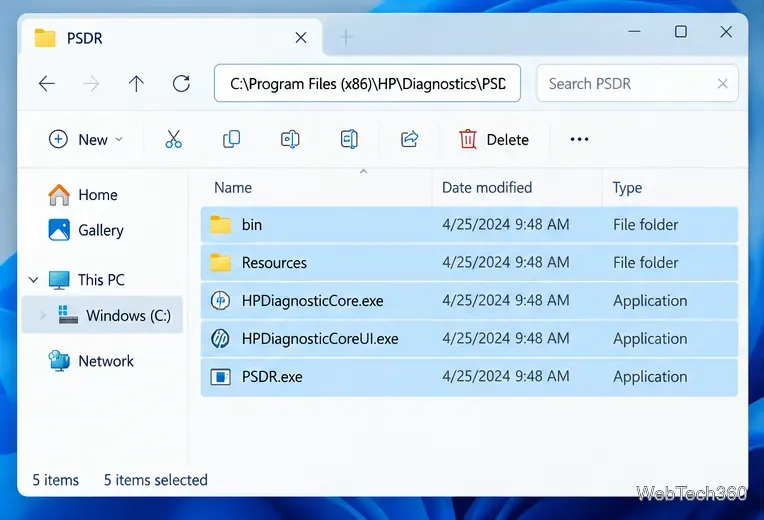Sort by the Type column header

click(x=628, y=188)
